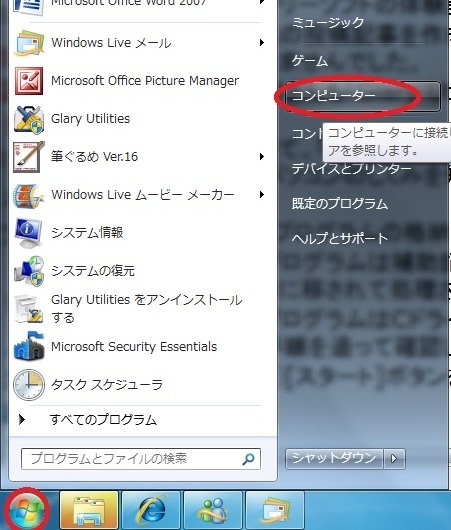
Task: Click the プログラムとファイルの検索 search field
Action: click(141, 459)
